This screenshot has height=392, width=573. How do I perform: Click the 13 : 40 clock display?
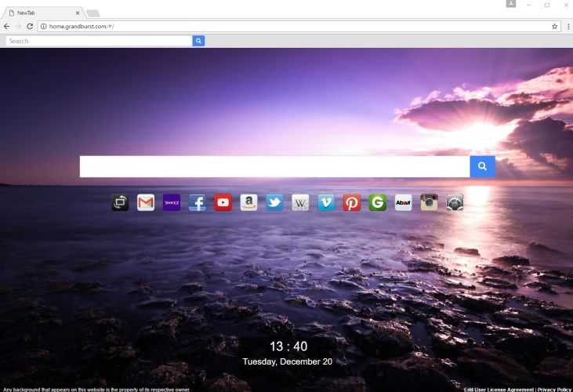[288, 347]
